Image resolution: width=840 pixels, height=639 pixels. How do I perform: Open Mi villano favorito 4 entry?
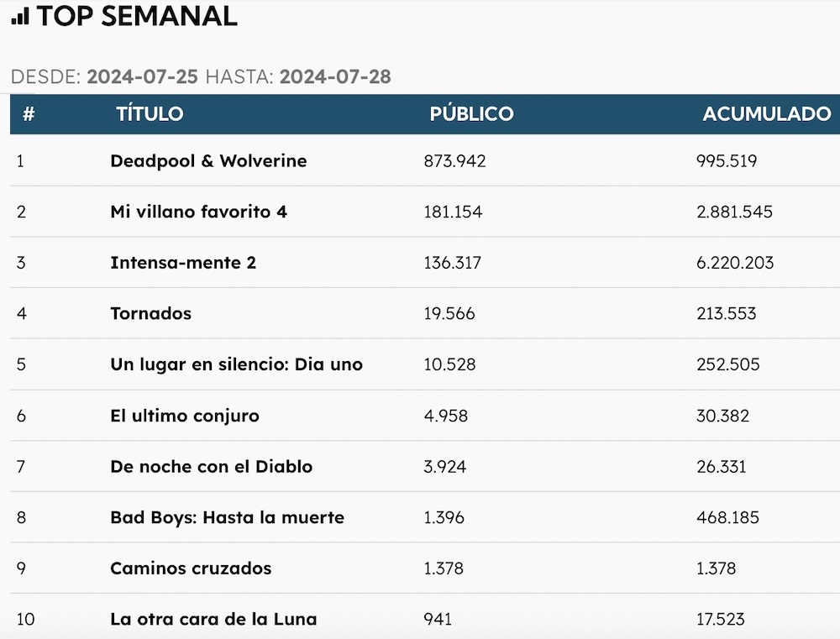pos(199,212)
